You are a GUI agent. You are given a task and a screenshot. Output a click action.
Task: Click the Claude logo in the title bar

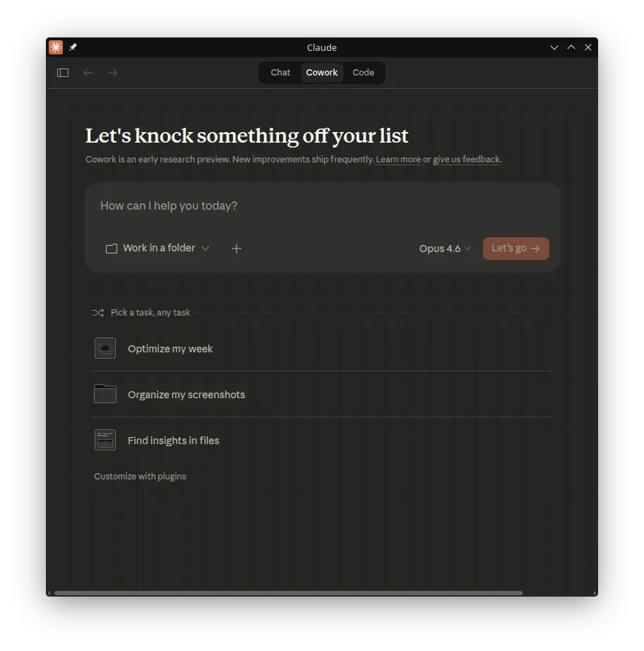(x=55, y=47)
